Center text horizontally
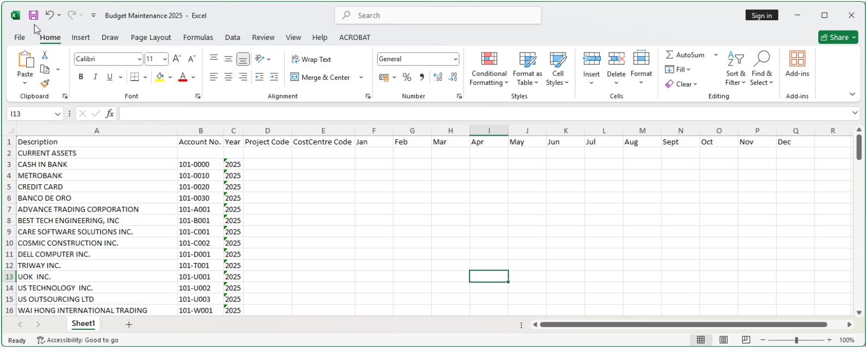Screen dimensions: 868x350 [x=228, y=77]
